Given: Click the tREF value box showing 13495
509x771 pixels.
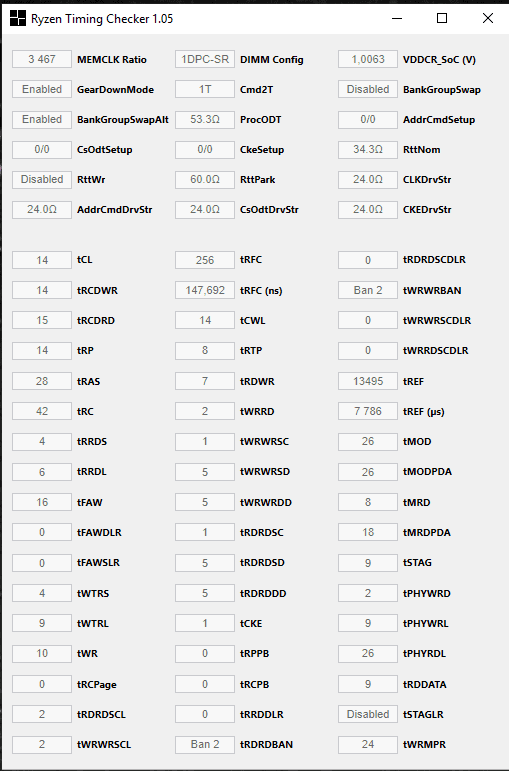Looking at the screenshot, I should click(368, 382).
